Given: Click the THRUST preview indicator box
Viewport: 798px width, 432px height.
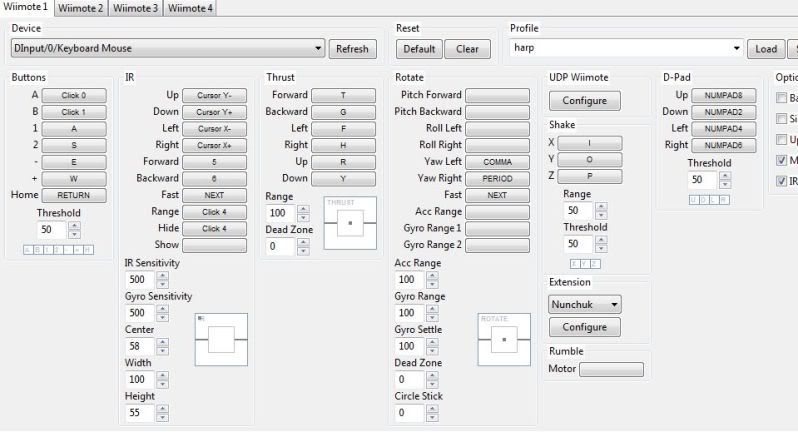Looking at the screenshot, I should pos(350,223).
